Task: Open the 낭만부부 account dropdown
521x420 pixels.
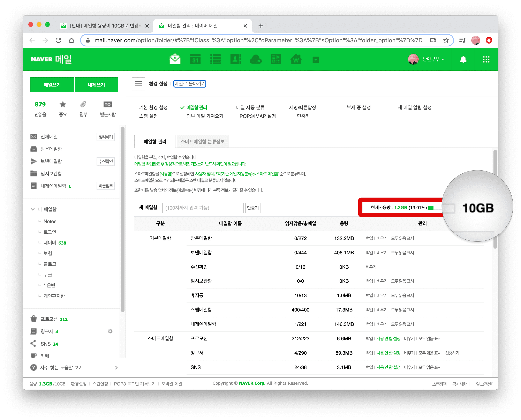Action: pyautogui.click(x=433, y=59)
